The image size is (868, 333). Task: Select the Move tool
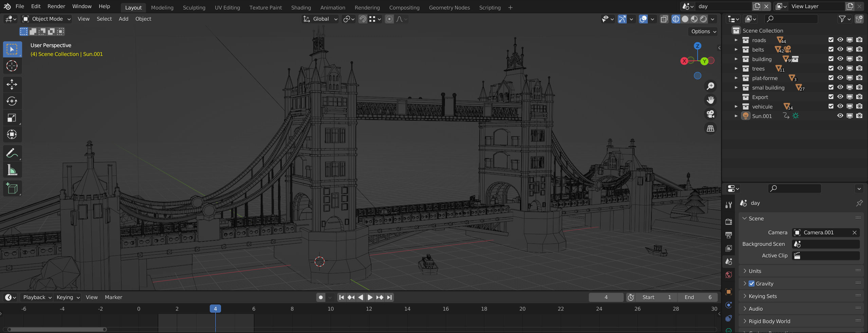pyautogui.click(x=12, y=84)
